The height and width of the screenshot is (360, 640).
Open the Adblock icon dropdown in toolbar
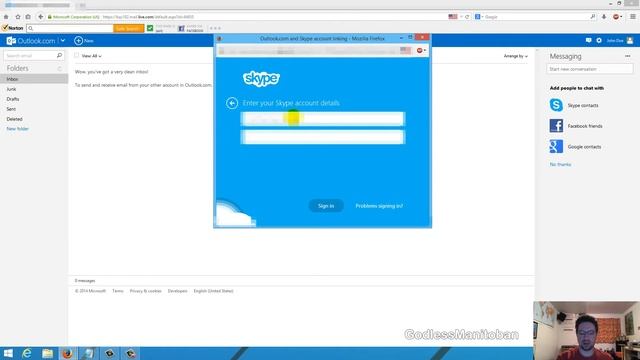coord(617,17)
